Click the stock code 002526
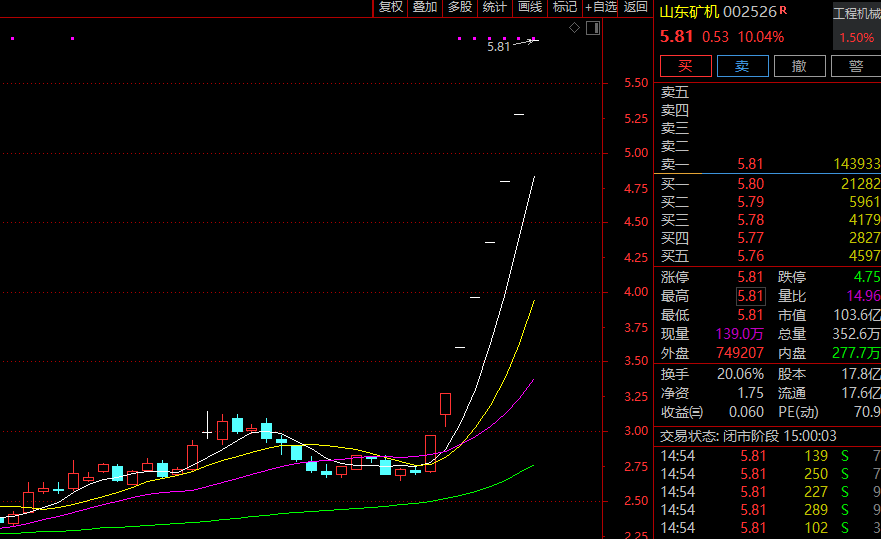The width and height of the screenshot is (881, 539). point(750,12)
